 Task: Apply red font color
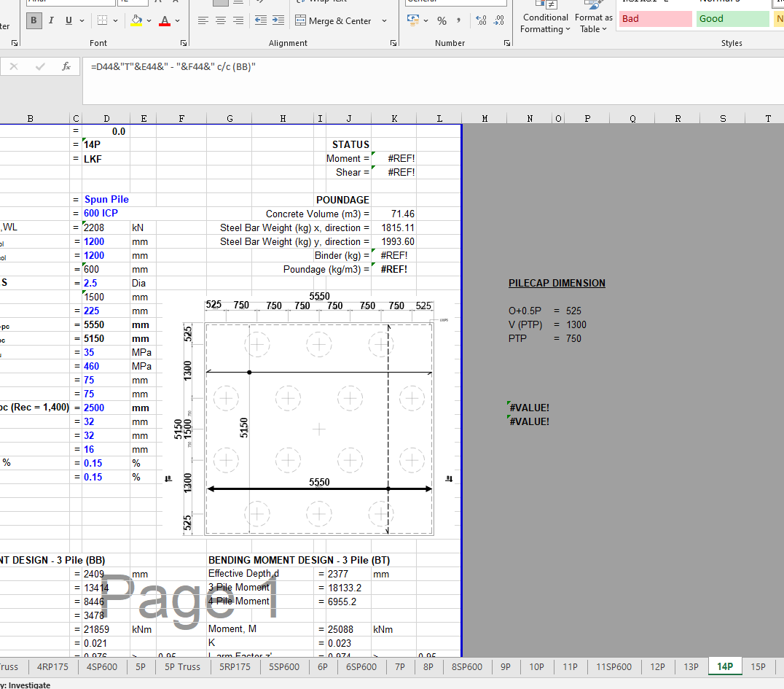coord(165,20)
